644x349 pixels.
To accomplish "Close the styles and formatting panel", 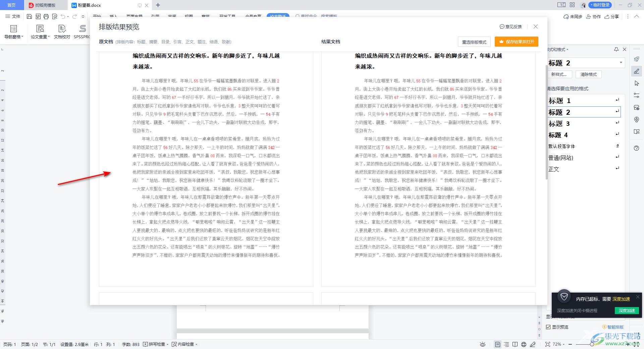I will point(625,49).
